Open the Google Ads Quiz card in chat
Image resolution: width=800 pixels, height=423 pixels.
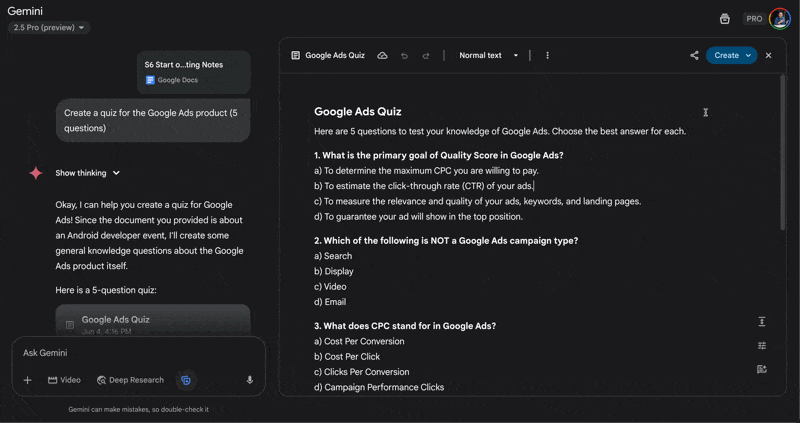(x=153, y=320)
